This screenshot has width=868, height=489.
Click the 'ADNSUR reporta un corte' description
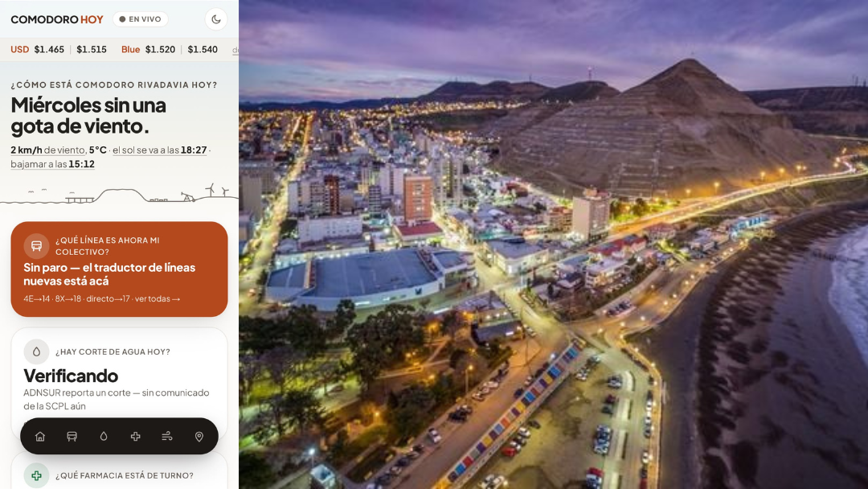click(x=117, y=399)
